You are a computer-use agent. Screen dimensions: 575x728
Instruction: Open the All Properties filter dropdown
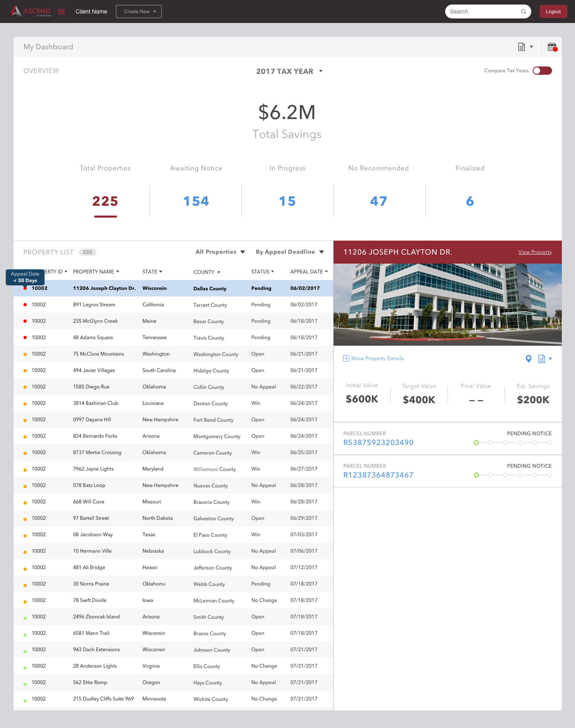click(220, 252)
